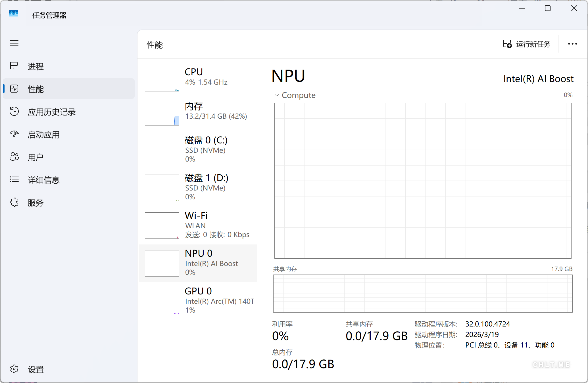Select the NPU 0 graph thumbnail
This screenshot has height=383, width=588.
(x=162, y=263)
